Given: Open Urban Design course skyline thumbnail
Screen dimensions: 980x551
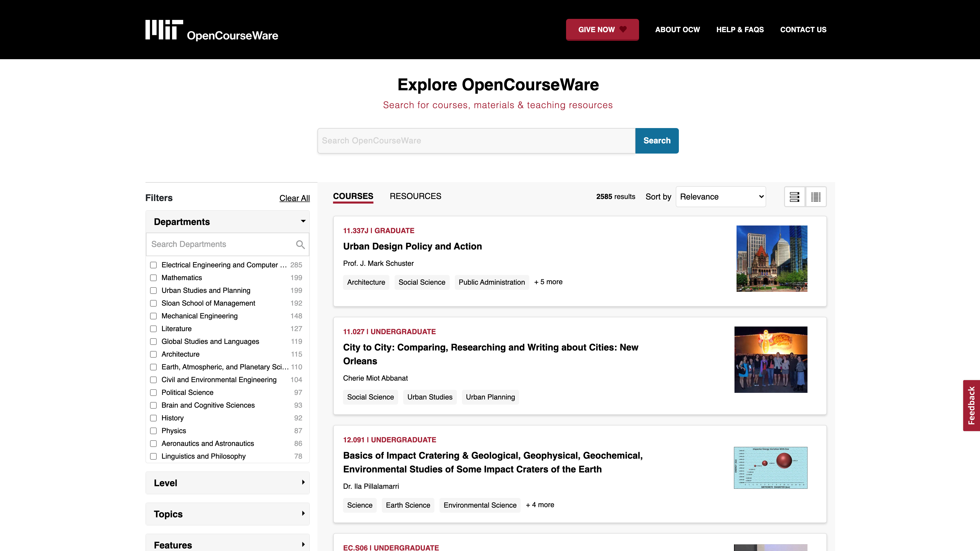Looking at the screenshot, I should click(x=772, y=259).
